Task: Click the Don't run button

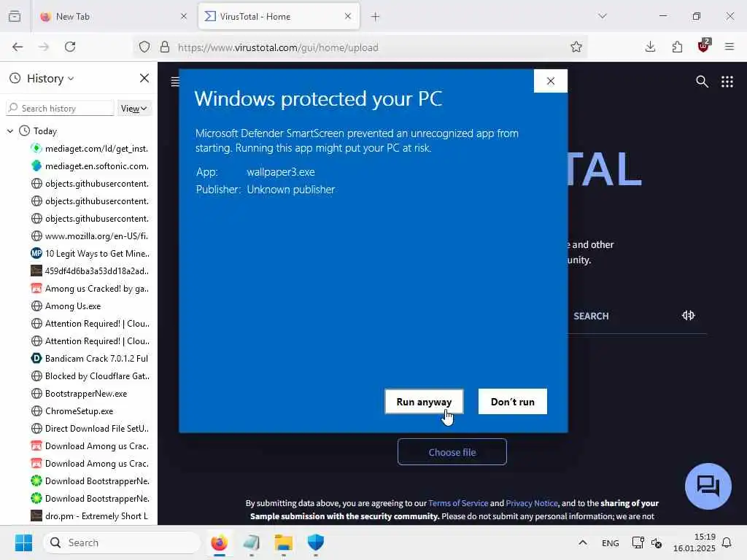Action: (x=513, y=402)
